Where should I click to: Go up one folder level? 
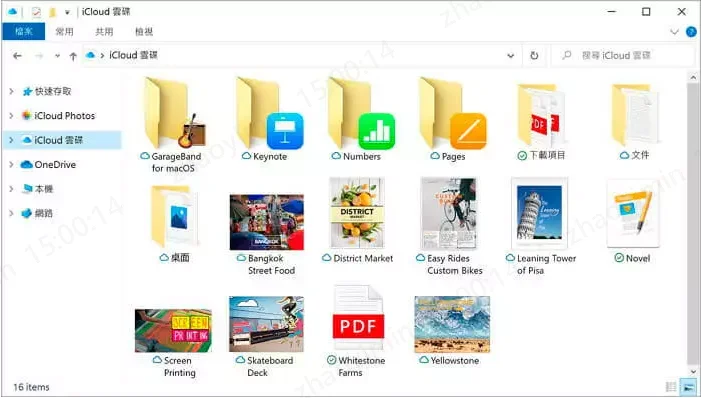(x=73, y=56)
